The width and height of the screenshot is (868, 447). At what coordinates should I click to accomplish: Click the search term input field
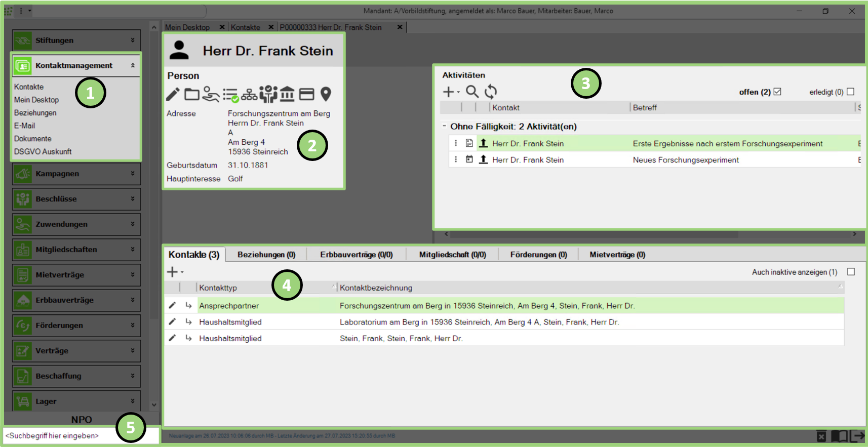[x=58, y=435]
